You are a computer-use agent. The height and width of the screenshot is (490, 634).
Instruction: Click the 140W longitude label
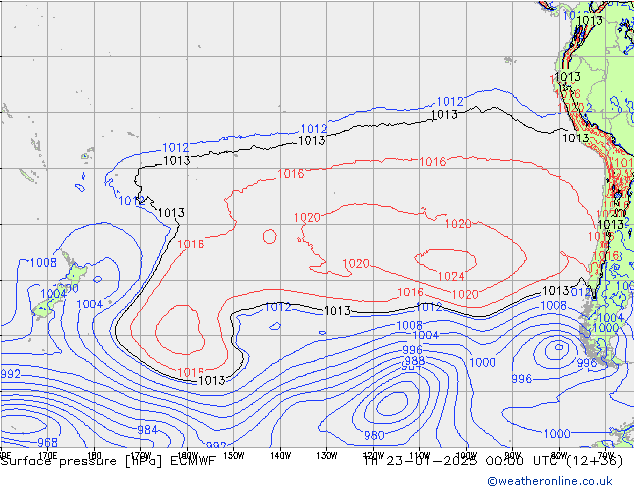point(280,455)
